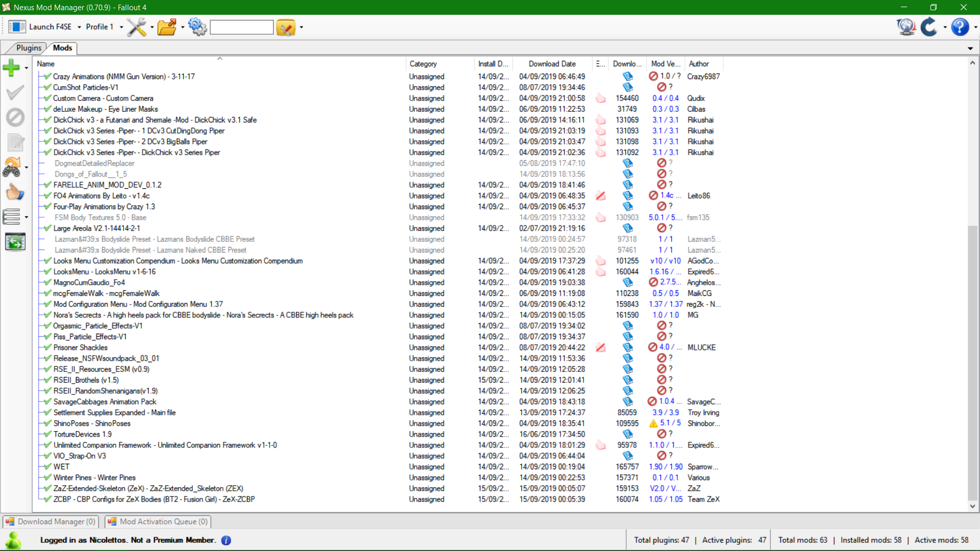Toggle checkmark for WET mod
980x551 pixels.
point(47,467)
